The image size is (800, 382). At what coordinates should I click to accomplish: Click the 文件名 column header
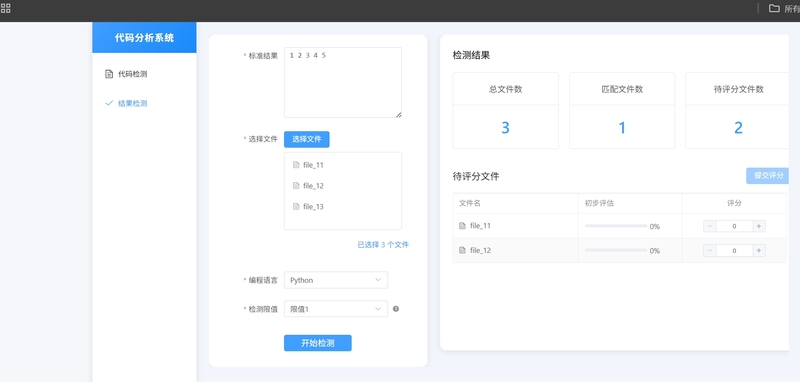[470, 203]
